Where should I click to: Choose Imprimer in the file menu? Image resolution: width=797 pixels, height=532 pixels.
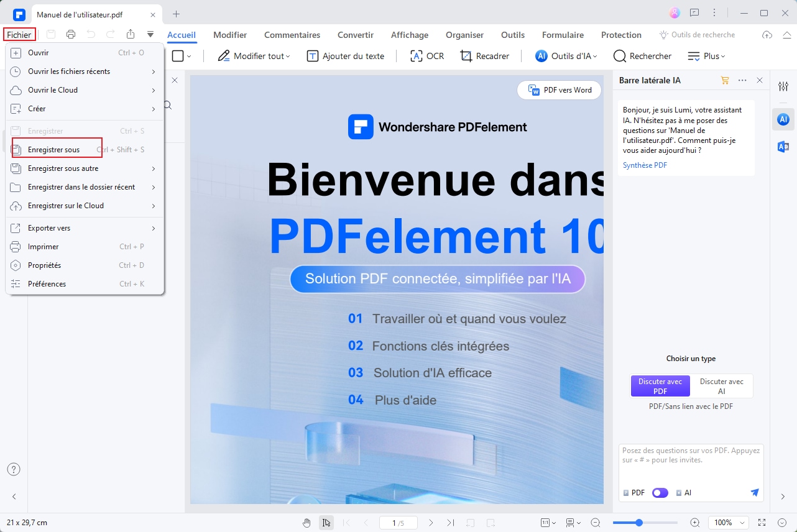click(x=85, y=247)
